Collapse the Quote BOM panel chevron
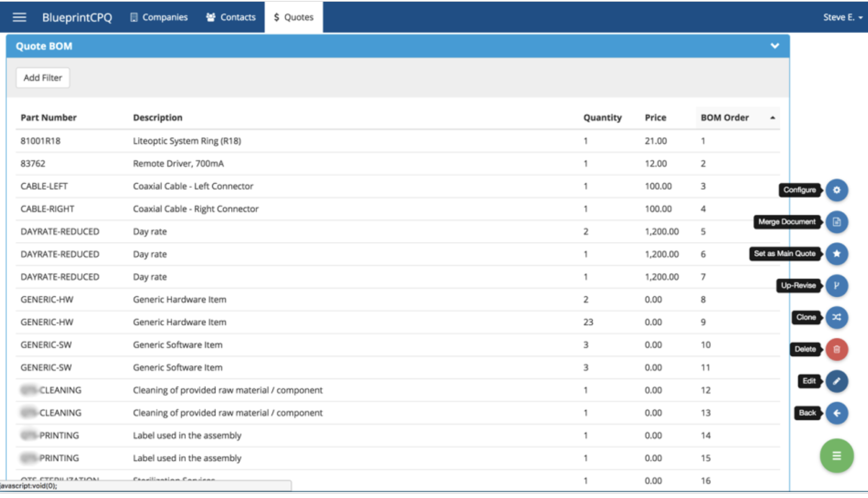The image size is (868, 498). coord(775,46)
